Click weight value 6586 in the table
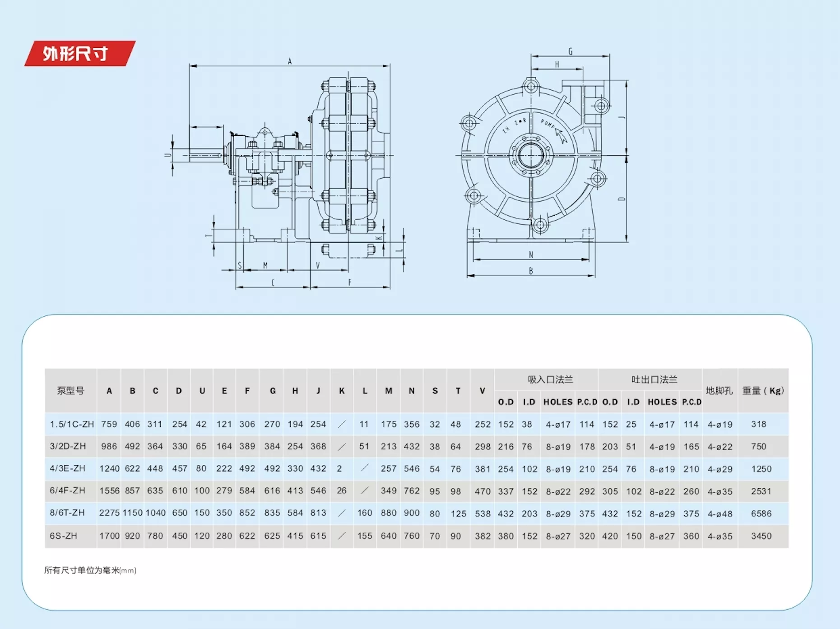The image size is (840, 629). pos(761,513)
